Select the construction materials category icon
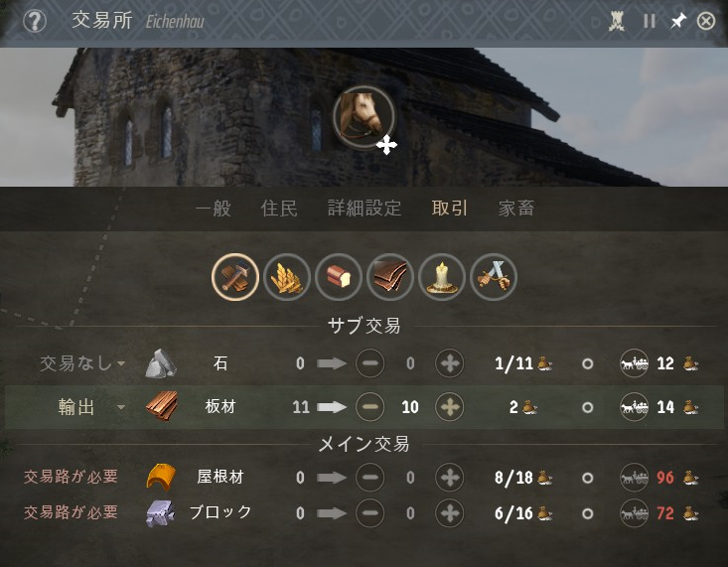This screenshot has width=728, height=567. tap(235, 277)
